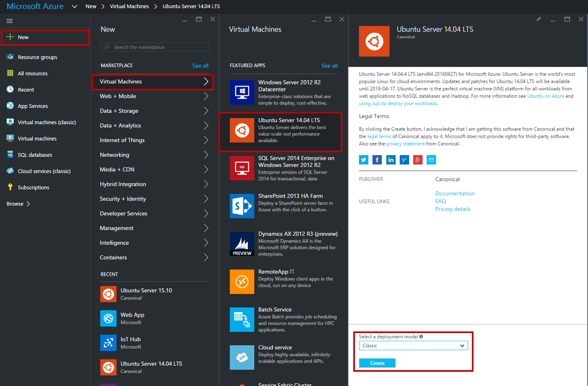The width and height of the screenshot is (588, 386).
Task: Expand Browse in the left sidebar
Action: click(x=18, y=204)
